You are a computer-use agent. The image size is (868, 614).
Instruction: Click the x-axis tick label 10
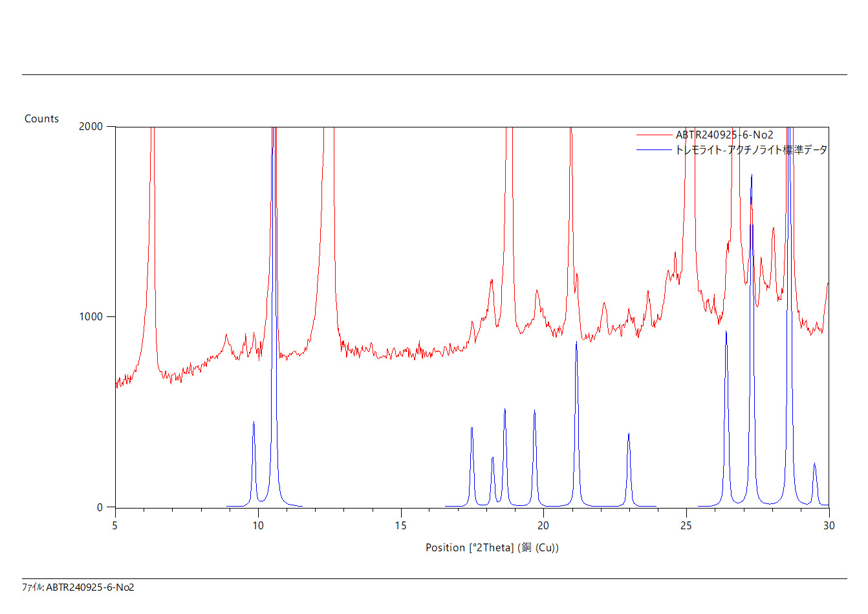(x=257, y=525)
